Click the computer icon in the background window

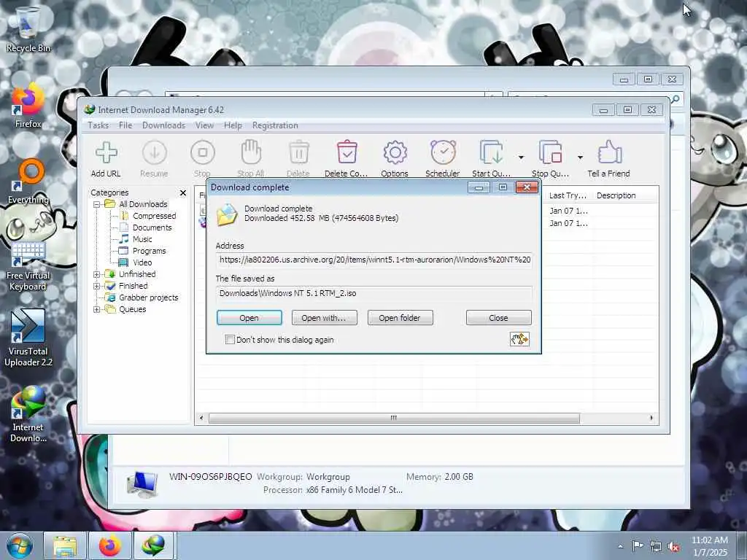point(142,484)
